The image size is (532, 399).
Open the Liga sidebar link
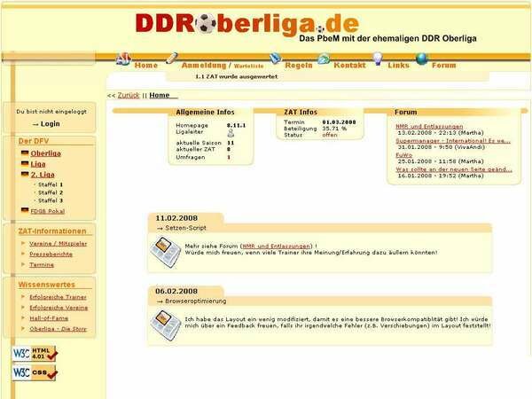point(38,164)
